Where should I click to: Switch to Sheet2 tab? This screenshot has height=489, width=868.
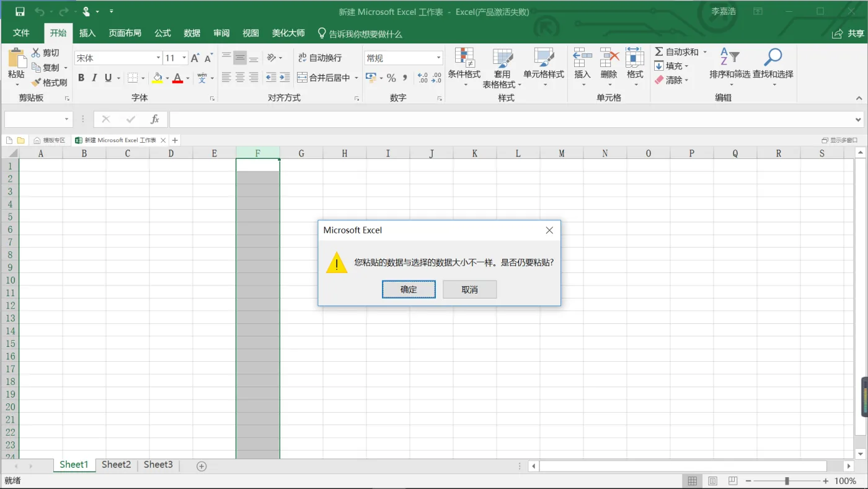(x=117, y=465)
